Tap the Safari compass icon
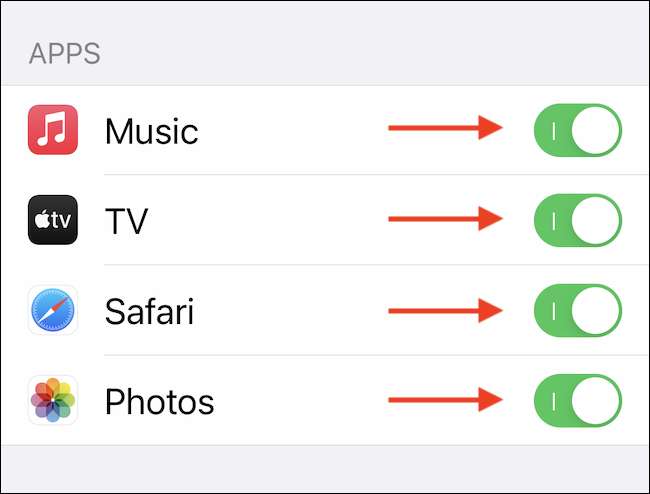The image size is (650, 494). pos(53,310)
